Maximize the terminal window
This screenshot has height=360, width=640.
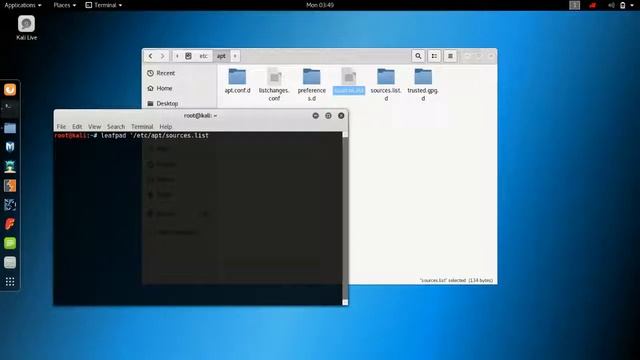[x=328, y=116]
